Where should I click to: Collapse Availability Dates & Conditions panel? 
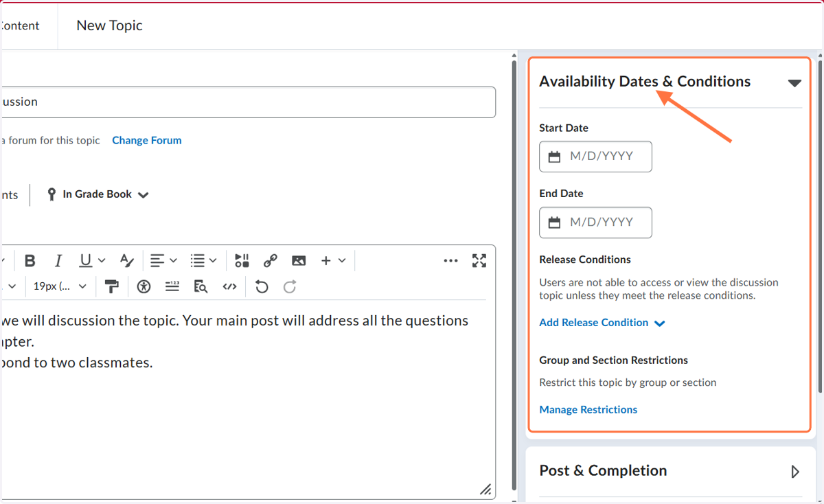coord(794,83)
